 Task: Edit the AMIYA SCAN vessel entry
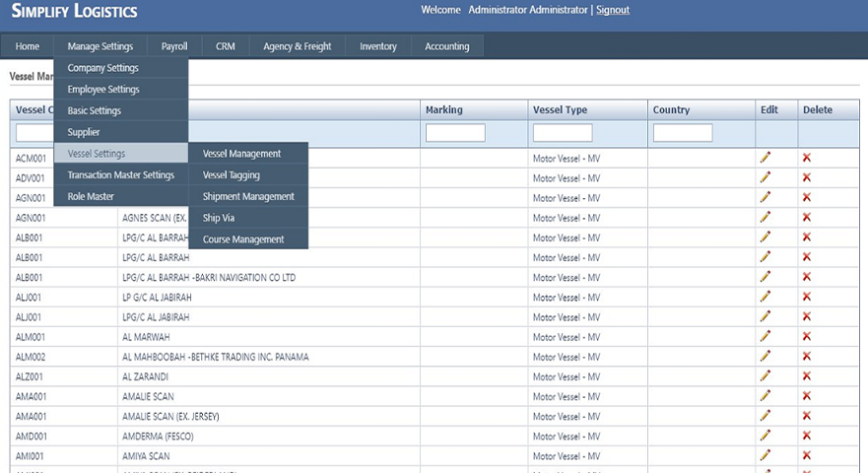pos(765,455)
